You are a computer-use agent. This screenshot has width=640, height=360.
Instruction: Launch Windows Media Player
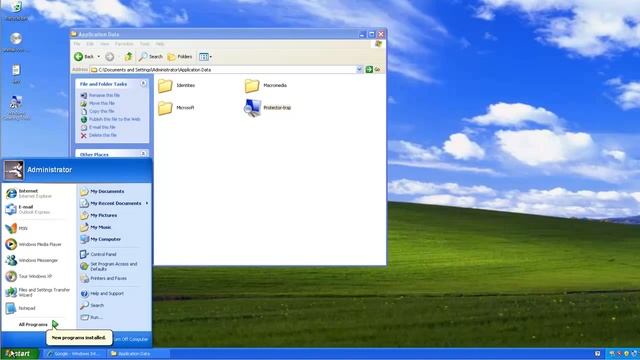(33, 244)
